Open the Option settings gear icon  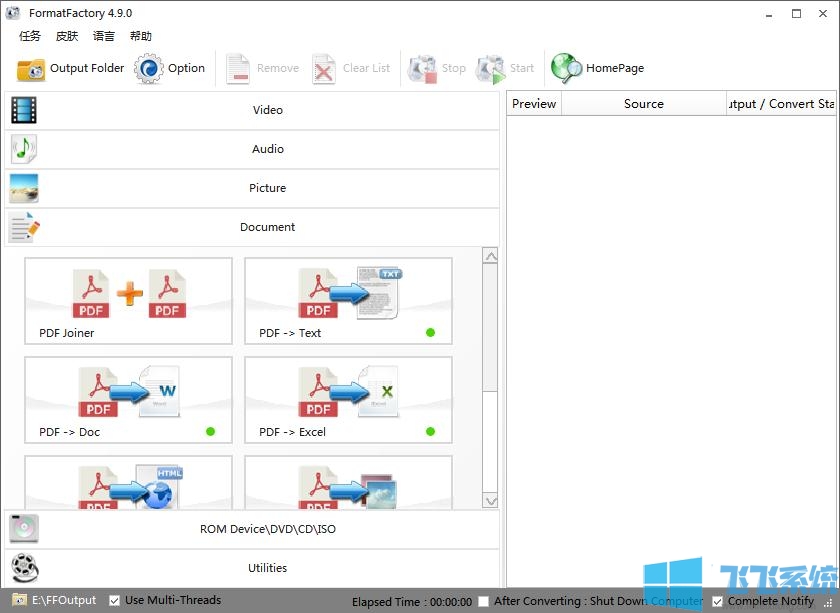(149, 69)
